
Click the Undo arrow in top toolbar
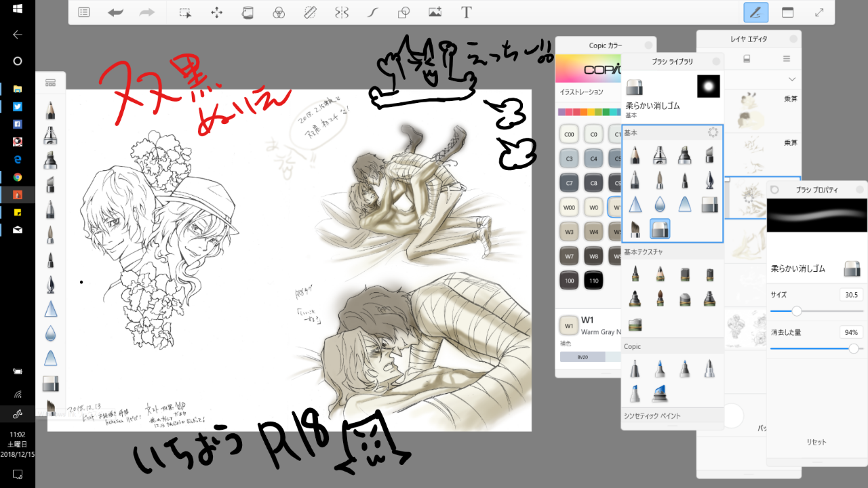pyautogui.click(x=115, y=12)
